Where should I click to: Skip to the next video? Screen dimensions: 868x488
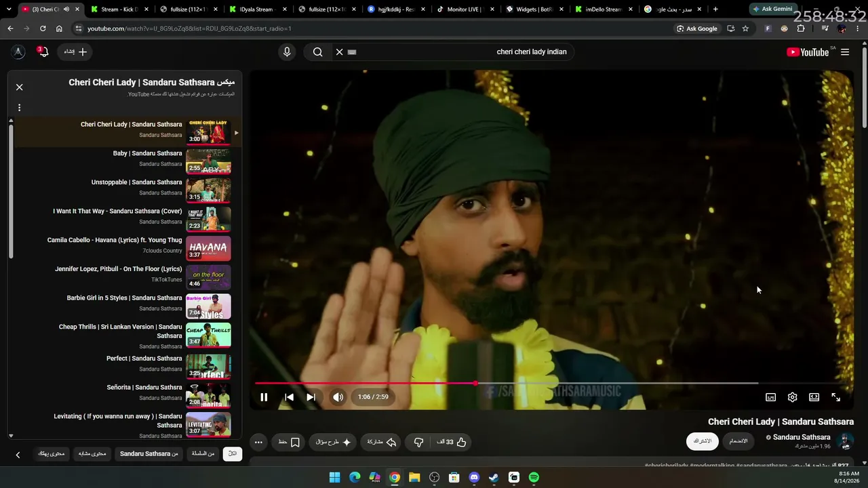click(311, 397)
